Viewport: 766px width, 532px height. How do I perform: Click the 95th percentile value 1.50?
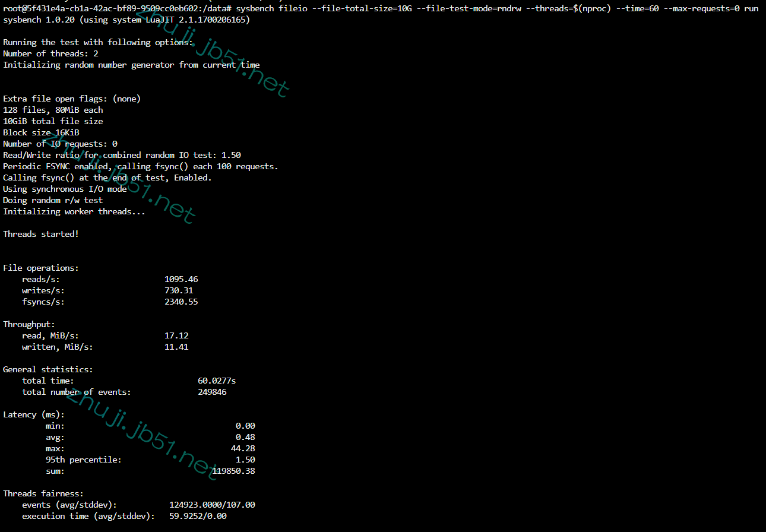point(245,460)
